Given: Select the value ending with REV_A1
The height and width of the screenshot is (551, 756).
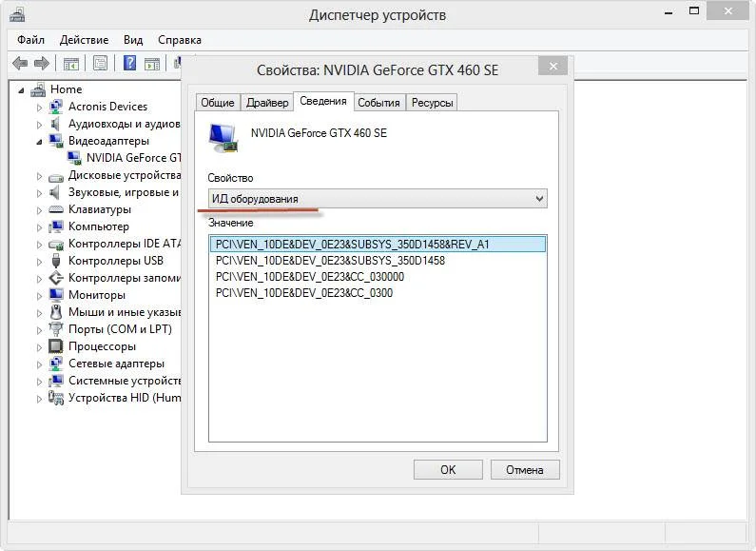Looking at the screenshot, I should 378,245.
